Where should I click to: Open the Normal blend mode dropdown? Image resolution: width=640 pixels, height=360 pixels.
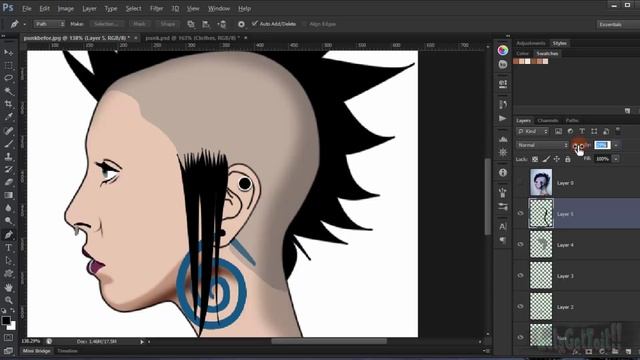[x=542, y=145]
